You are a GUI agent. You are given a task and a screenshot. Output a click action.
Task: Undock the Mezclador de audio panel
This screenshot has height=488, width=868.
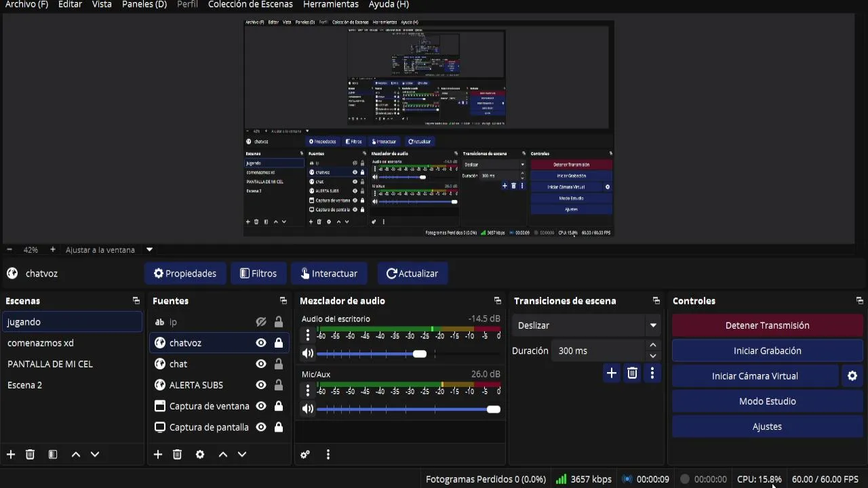pos(498,301)
